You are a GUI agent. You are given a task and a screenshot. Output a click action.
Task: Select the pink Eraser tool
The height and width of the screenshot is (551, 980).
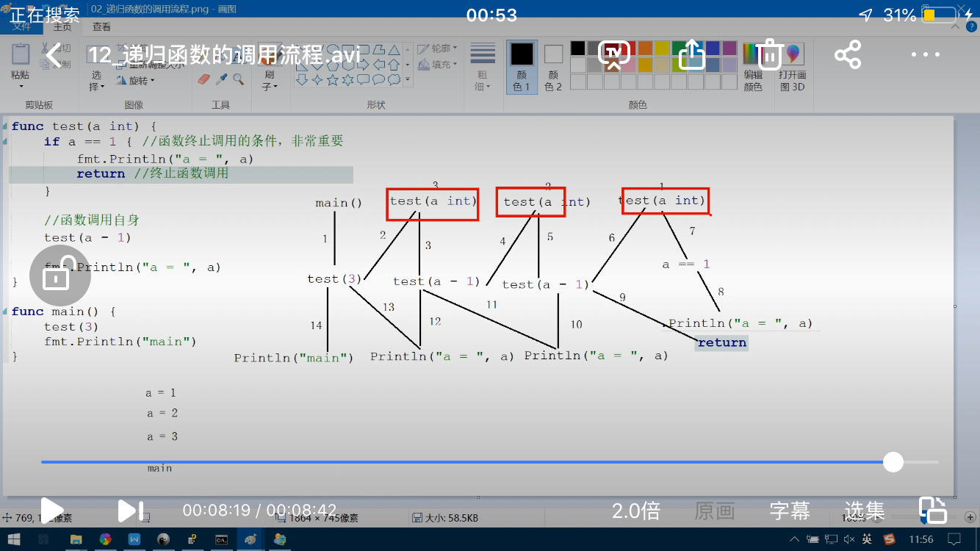coord(203,79)
